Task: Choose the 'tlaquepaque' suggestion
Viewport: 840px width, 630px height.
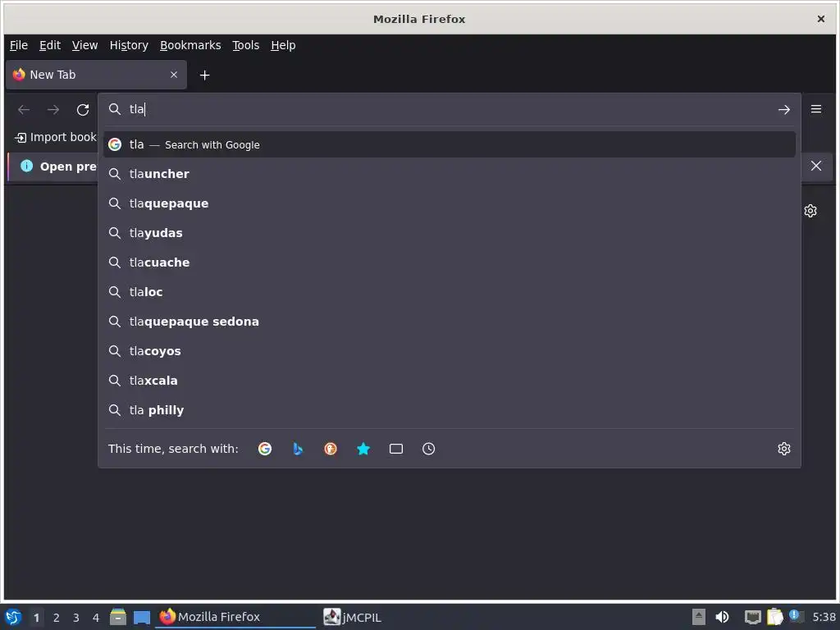Action: click(449, 203)
